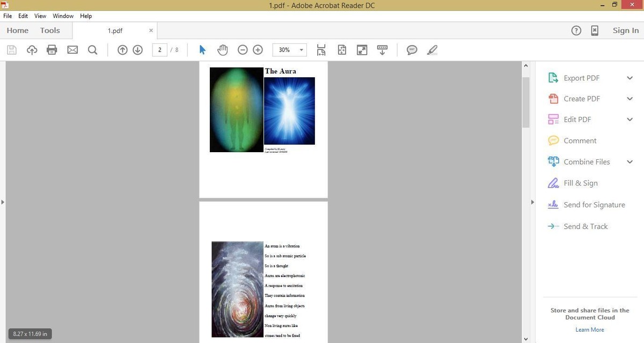Click the Send file by email icon
Viewport: 644px width, 343px height.
point(72,50)
